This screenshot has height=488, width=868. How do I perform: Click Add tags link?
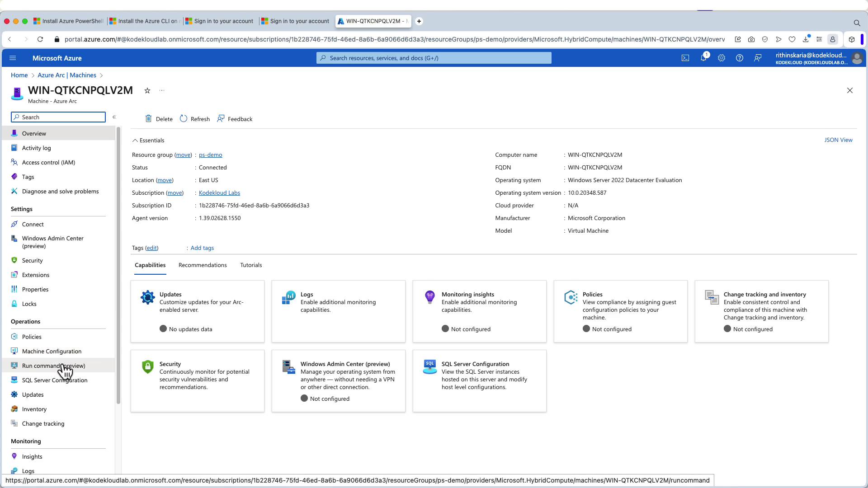[x=202, y=248]
